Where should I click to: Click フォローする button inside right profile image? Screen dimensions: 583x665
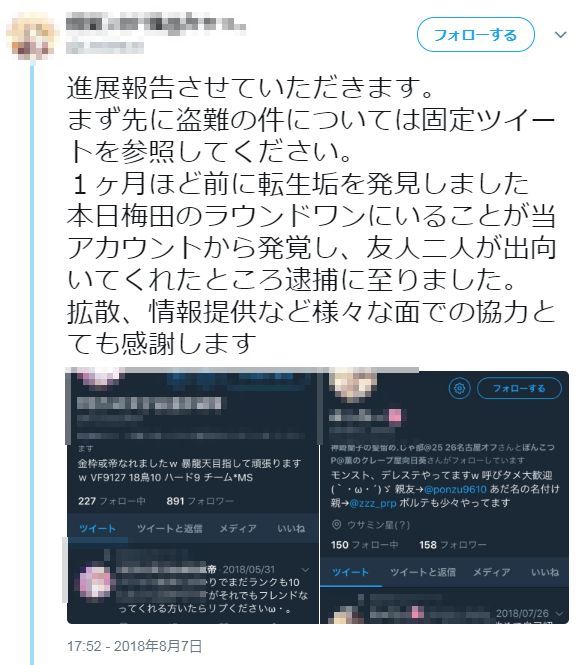[x=519, y=388]
